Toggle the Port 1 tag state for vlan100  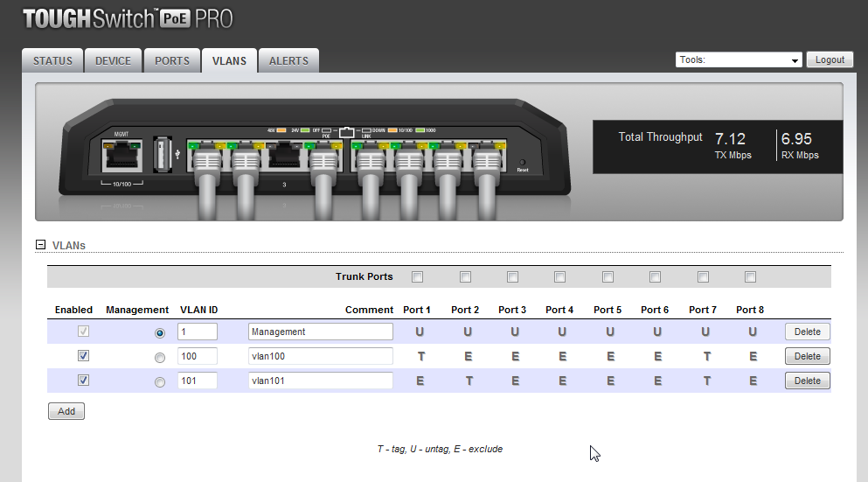[420, 357]
